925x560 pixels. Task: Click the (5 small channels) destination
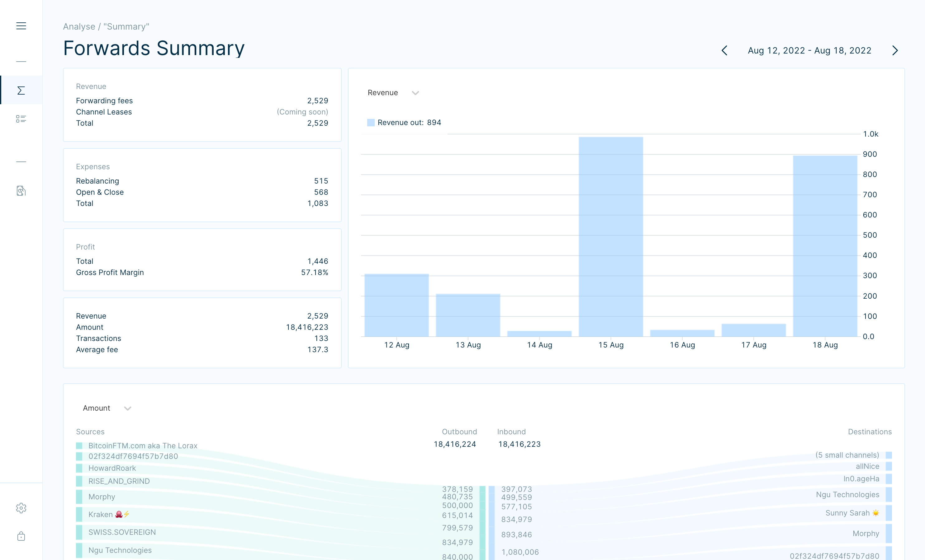click(x=847, y=455)
